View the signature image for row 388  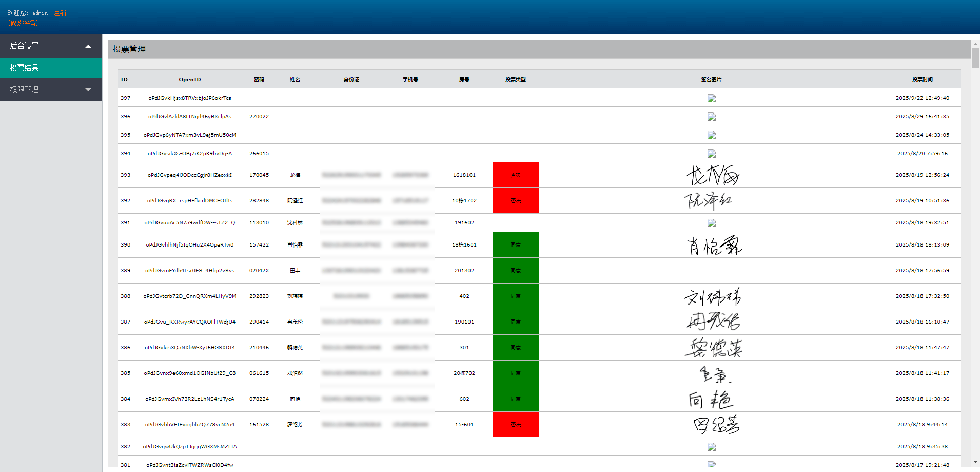pos(712,296)
